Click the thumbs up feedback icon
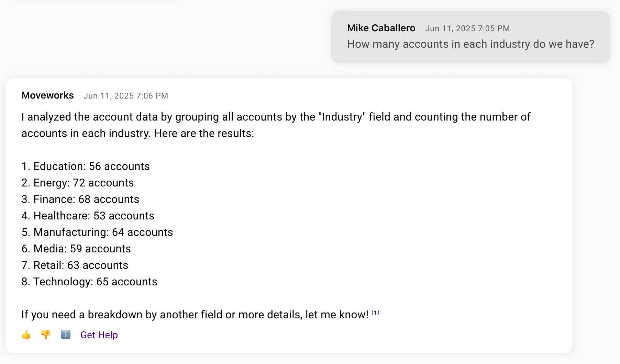Screen dimensions: 620x364 [26, 334]
